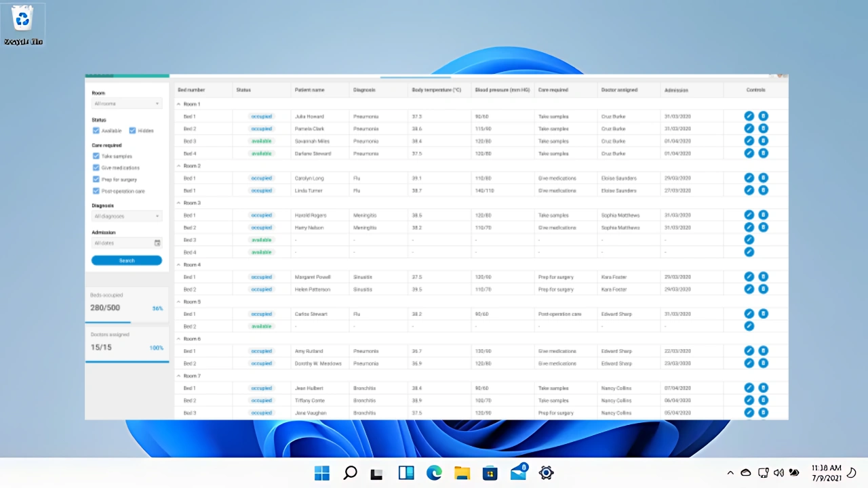Edit Harold Rogers' record
The width and height of the screenshot is (868, 488).
749,215
